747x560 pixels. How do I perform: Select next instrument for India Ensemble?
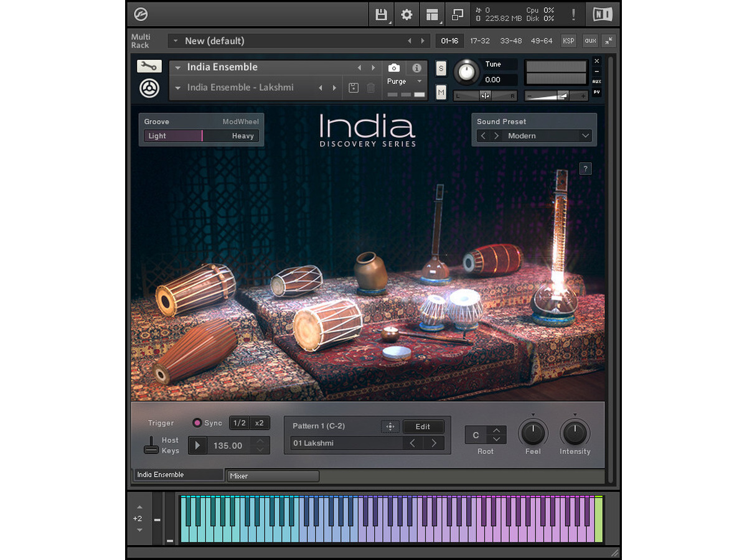(374, 68)
